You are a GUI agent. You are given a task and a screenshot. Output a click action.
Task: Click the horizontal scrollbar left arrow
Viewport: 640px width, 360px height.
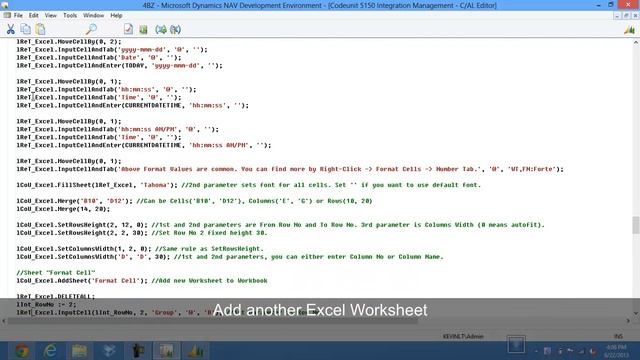(4, 321)
